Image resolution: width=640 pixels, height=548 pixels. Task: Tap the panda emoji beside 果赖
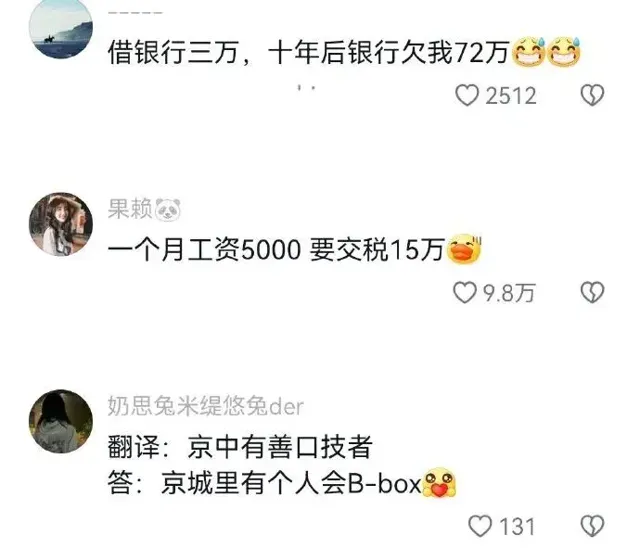pyautogui.click(x=167, y=209)
